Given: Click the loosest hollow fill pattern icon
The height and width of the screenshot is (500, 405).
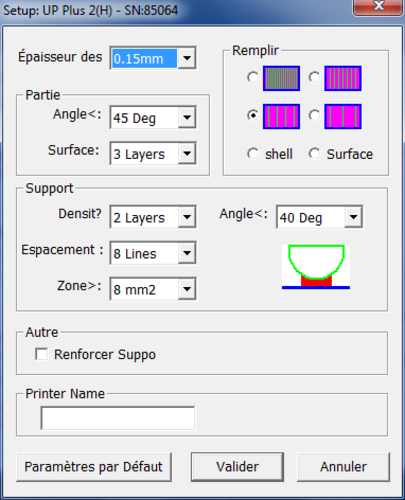Looking at the screenshot, I should 343,116.
